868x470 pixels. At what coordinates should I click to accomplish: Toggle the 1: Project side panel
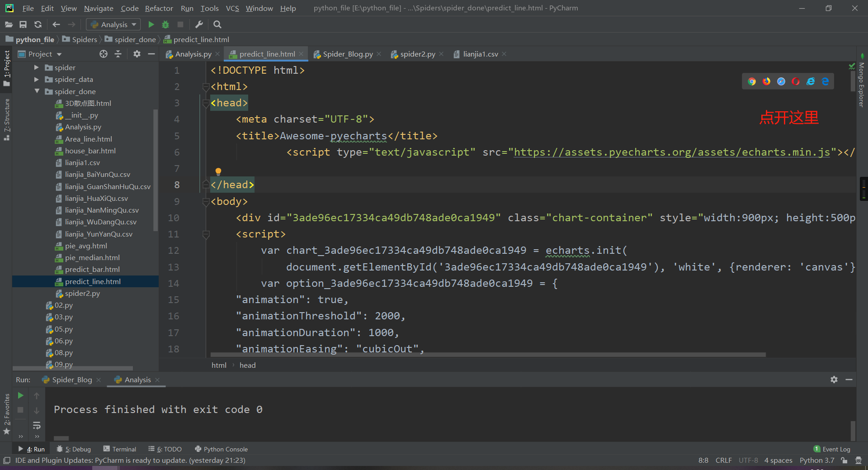tap(6, 68)
